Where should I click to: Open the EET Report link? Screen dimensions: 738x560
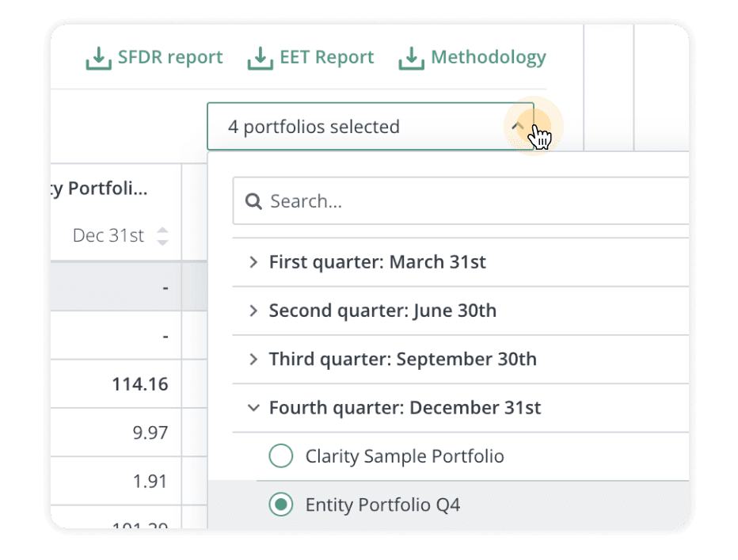[326, 58]
